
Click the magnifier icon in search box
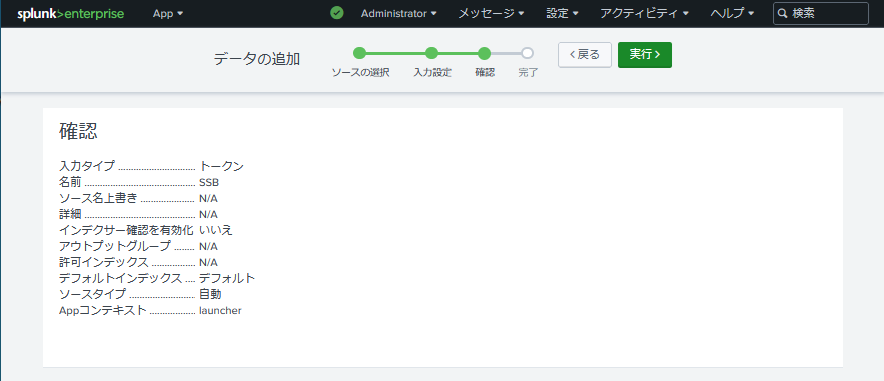coord(783,14)
